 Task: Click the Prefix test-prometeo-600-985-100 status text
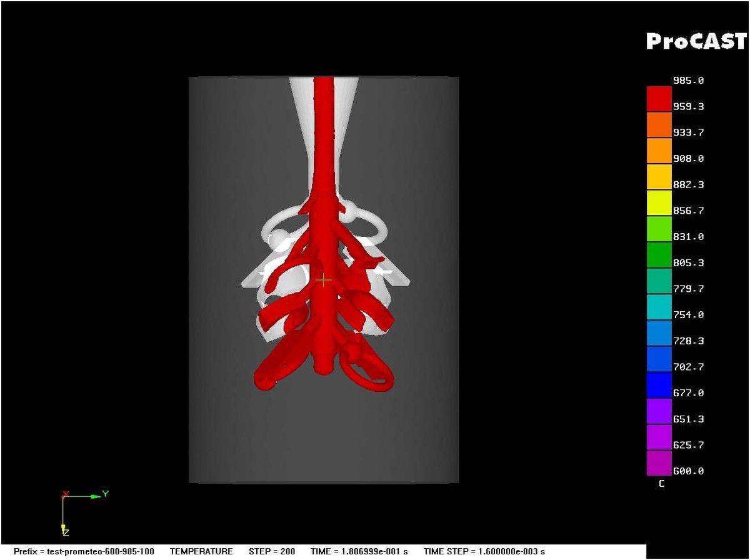pos(84,551)
